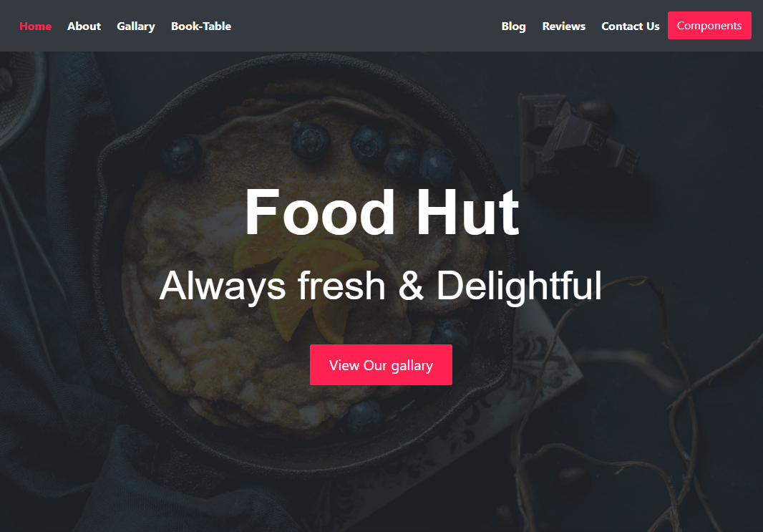Select Gallary in the navbar
763x532 pixels.
(x=136, y=26)
